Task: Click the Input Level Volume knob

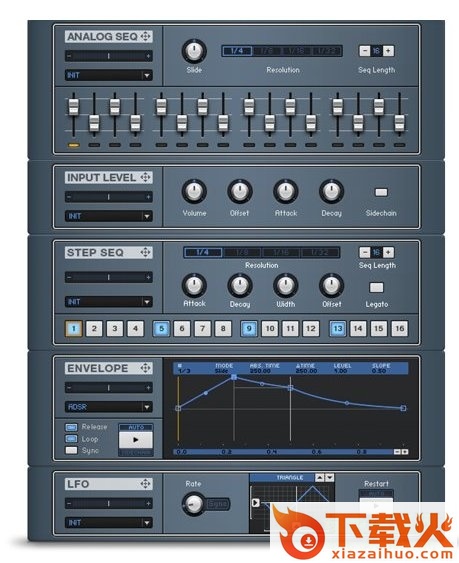Action: click(x=194, y=191)
